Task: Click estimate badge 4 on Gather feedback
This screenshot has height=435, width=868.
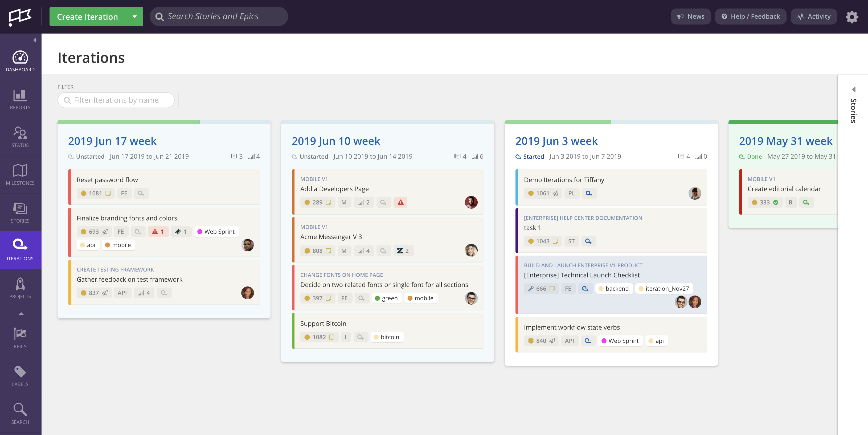Action: [x=144, y=293]
